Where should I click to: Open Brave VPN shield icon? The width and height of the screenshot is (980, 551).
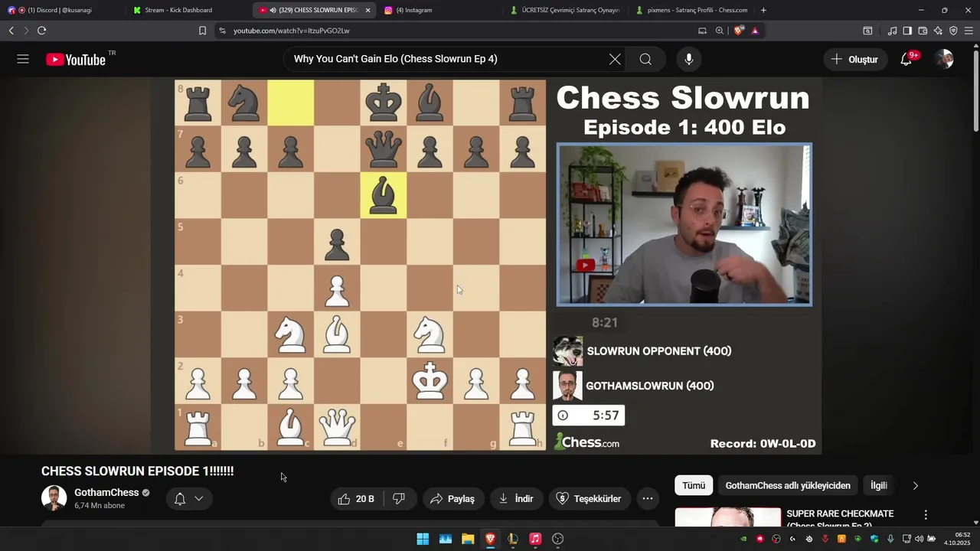click(953, 31)
